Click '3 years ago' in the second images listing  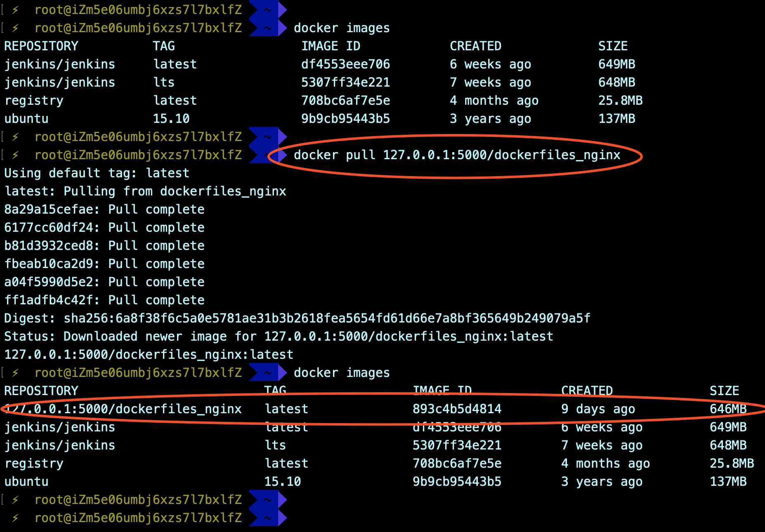[602, 482]
